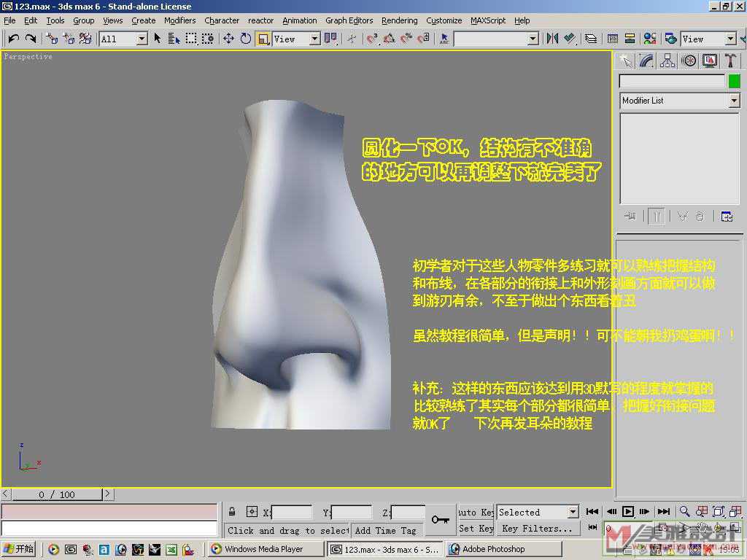Open the Material Editor icon
The image size is (747, 560).
pyautogui.click(x=650, y=39)
